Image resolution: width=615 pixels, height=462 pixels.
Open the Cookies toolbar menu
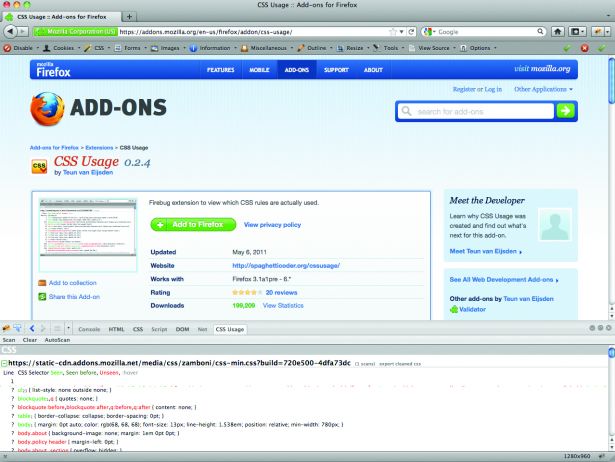[x=62, y=48]
